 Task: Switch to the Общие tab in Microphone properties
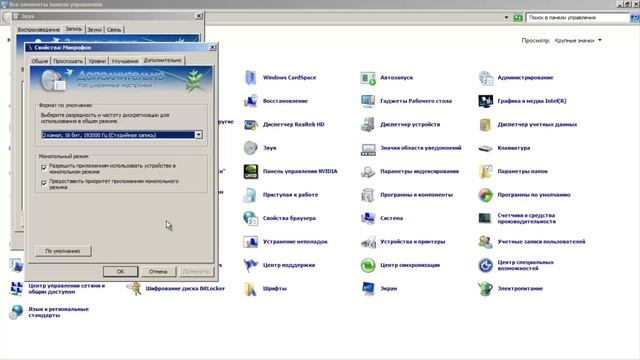(40, 61)
